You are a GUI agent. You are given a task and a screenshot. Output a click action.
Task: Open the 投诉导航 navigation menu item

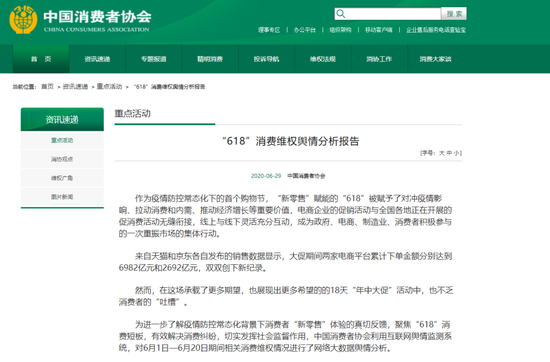[x=267, y=59]
